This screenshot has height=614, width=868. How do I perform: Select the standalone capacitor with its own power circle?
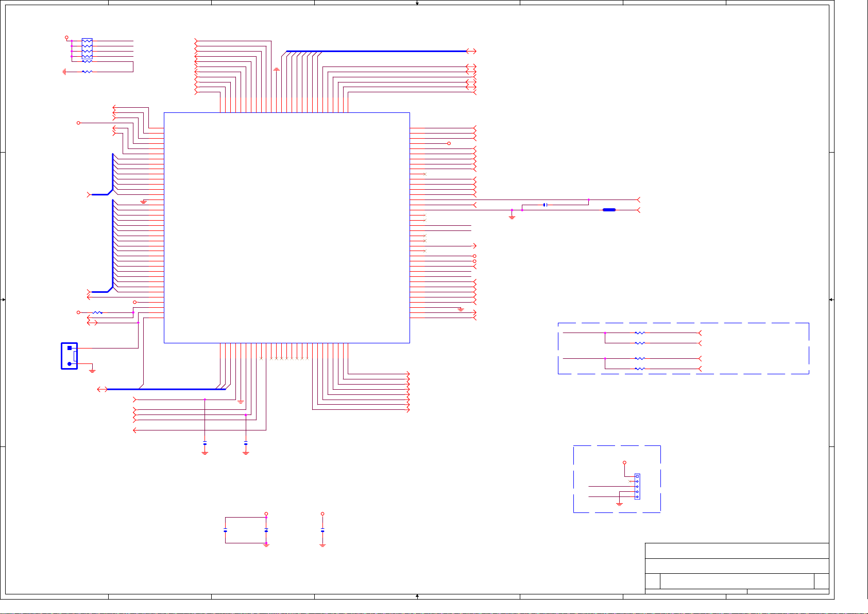click(x=322, y=530)
